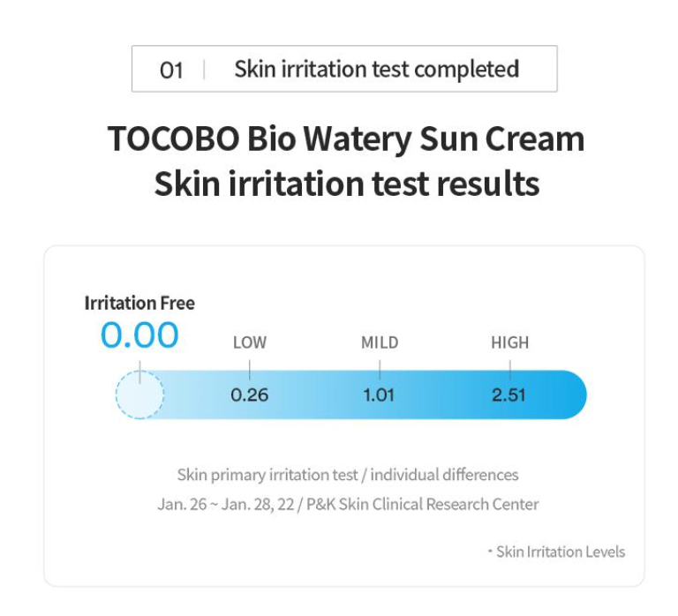Click the large blue 0.00 score

(139, 335)
